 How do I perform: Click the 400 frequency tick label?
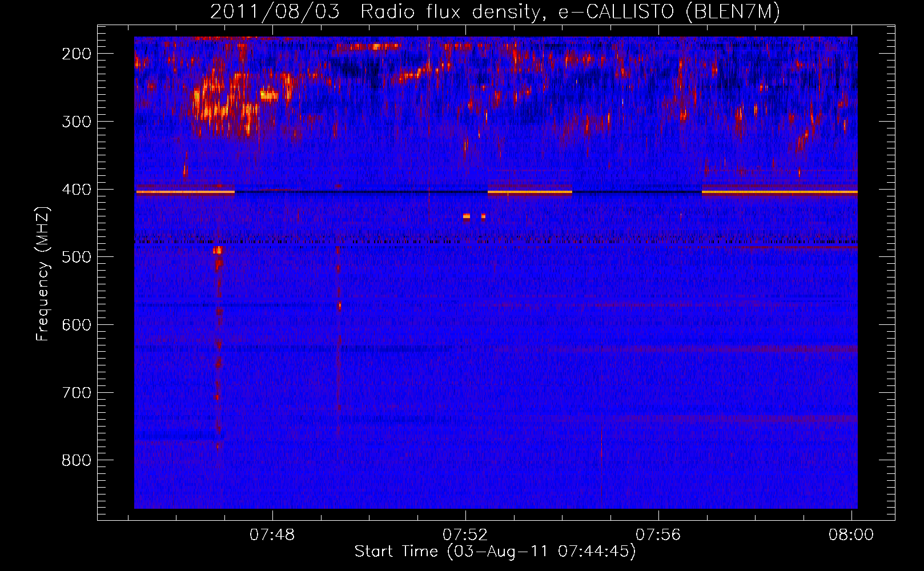(x=77, y=190)
